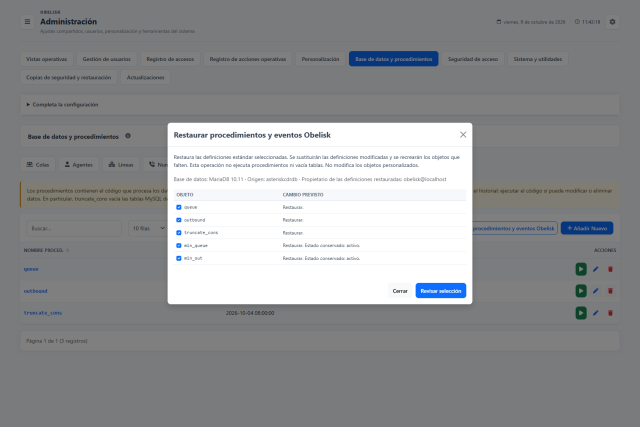
Task: Click the CAMBIO PREVISTO column header
Action: (303, 195)
